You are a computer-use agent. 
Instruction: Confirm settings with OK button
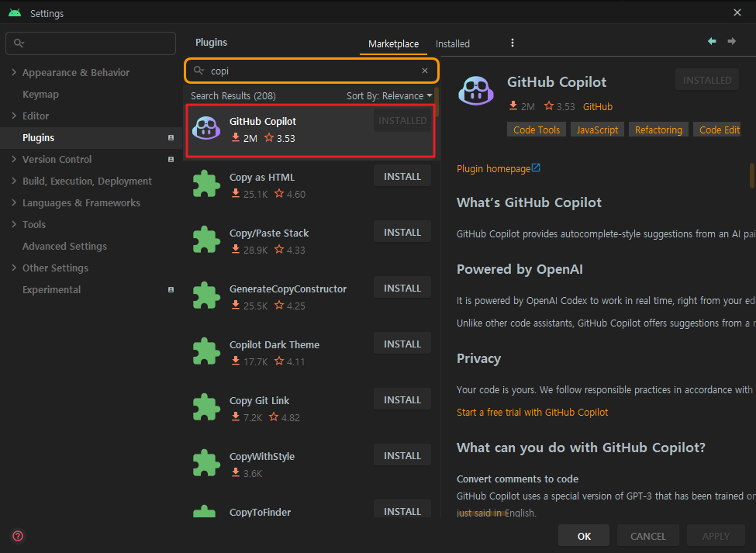pyautogui.click(x=584, y=536)
